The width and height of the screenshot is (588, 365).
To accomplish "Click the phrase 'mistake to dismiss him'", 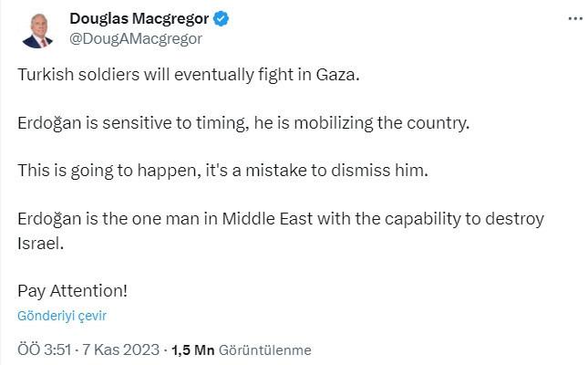I will click(335, 171).
